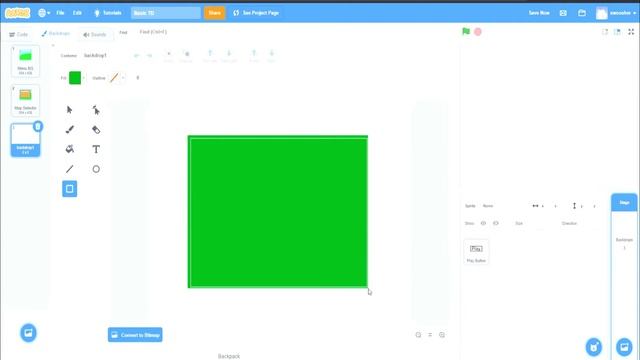Open My Stuff folder icon

582,13
